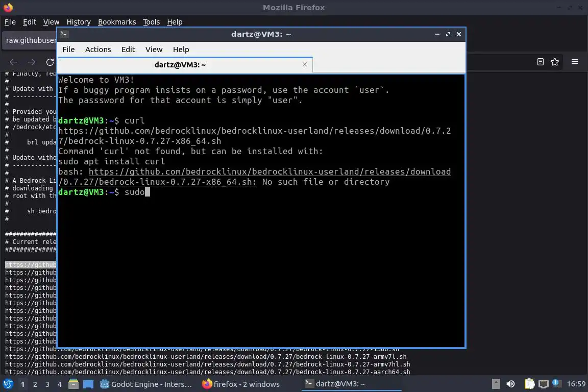Open the Firefox Help menu

tap(175, 22)
